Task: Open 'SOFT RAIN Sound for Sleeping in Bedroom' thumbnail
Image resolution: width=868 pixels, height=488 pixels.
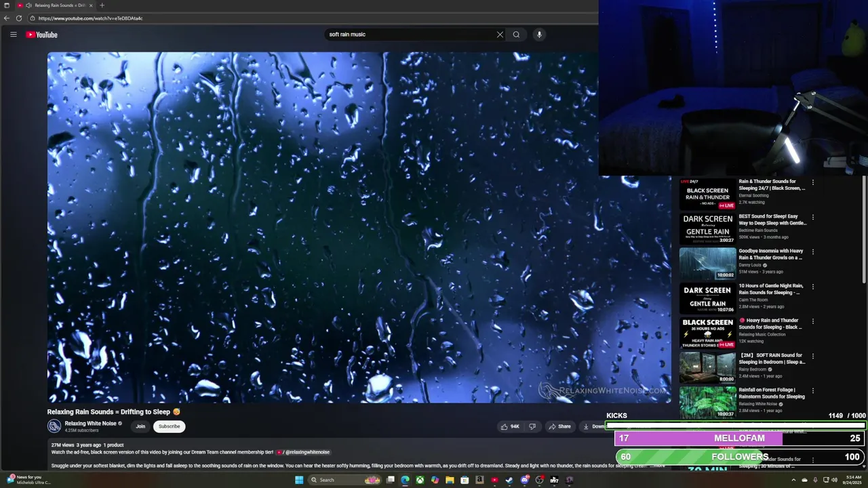Action: pyautogui.click(x=707, y=367)
